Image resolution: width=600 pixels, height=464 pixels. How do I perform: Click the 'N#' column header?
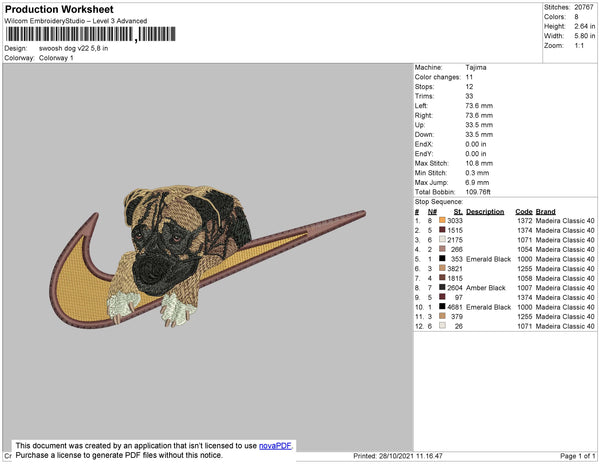pos(432,212)
